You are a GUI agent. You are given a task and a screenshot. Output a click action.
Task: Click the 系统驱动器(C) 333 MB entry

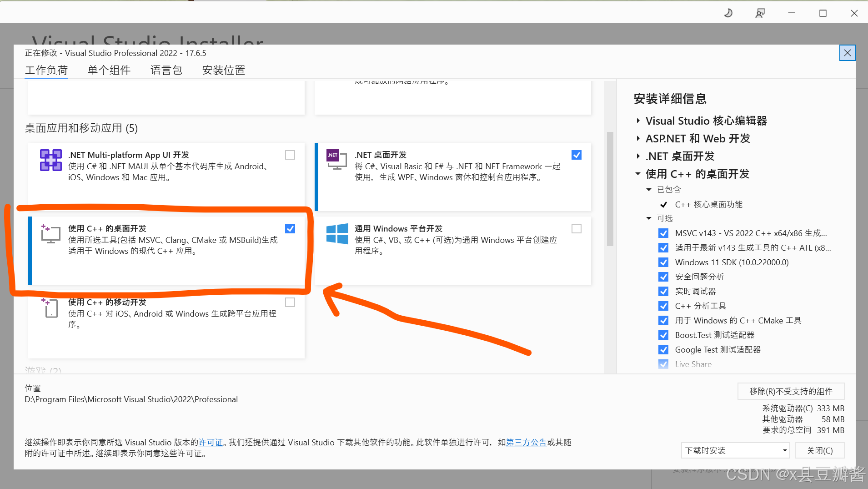803,408
